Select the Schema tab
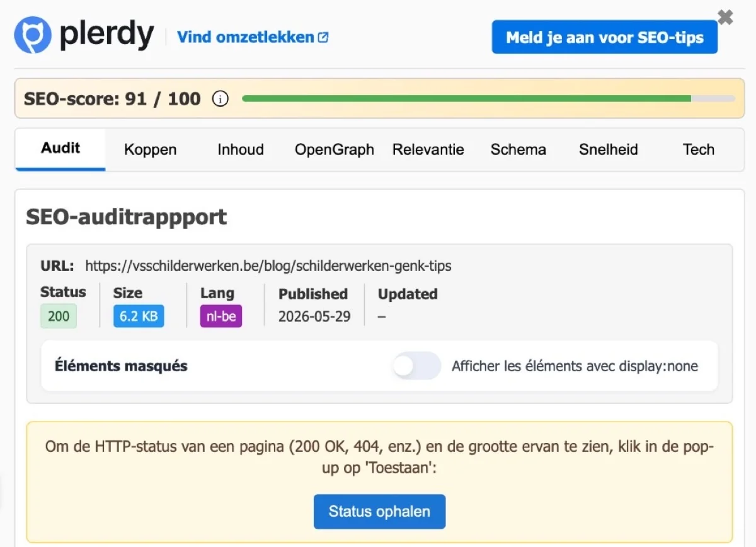Image resolution: width=756 pixels, height=547 pixels. [x=518, y=150]
